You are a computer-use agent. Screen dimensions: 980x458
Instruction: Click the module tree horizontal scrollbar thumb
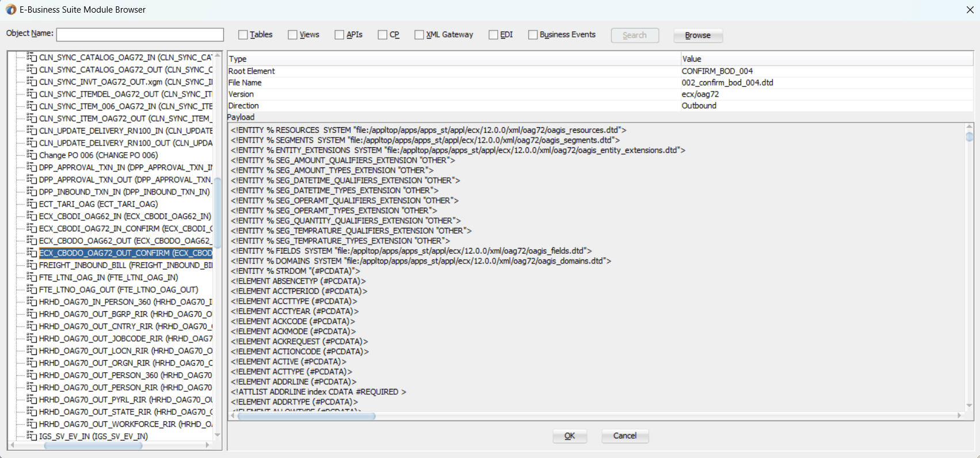click(93, 445)
